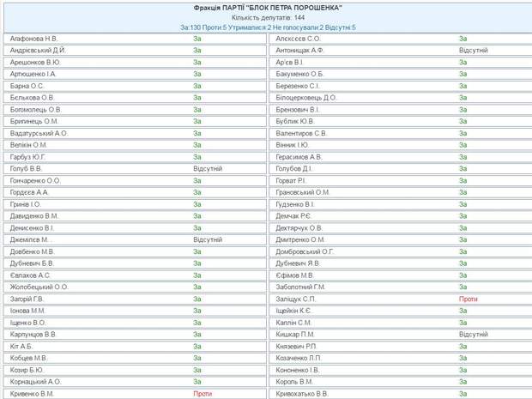Click 'Відсутній' status for Голуб В.В.
The height and width of the screenshot is (399, 532).
click(x=208, y=169)
